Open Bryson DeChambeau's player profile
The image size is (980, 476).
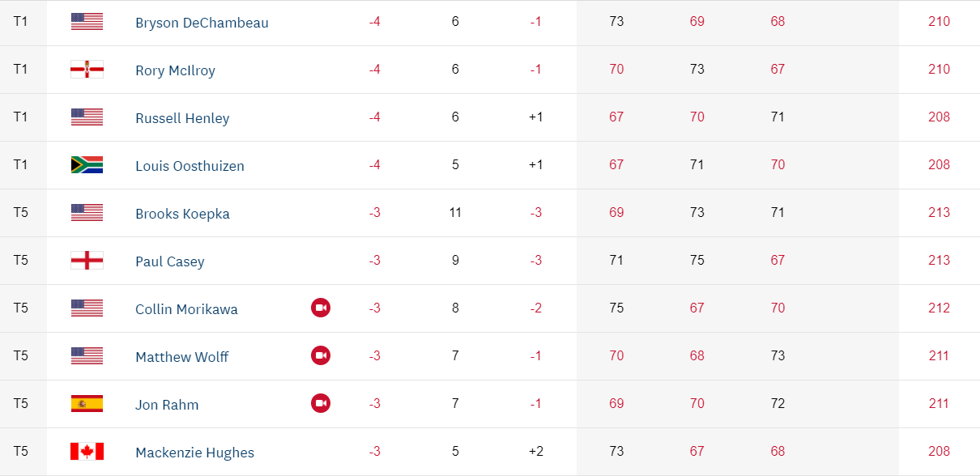(202, 23)
